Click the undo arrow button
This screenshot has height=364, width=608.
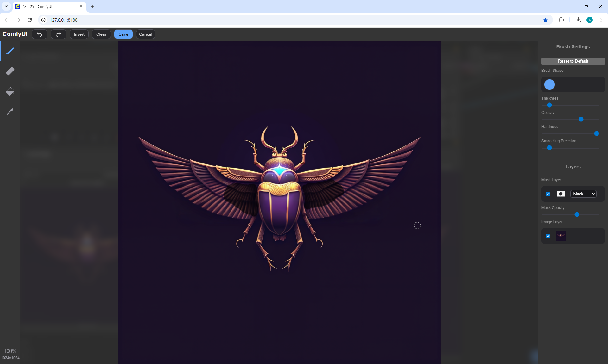click(40, 34)
